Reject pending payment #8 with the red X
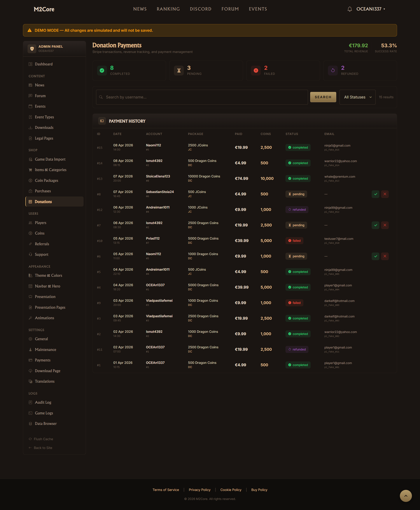Image resolution: width=420 pixels, height=510 pixels. pos(385,194)
